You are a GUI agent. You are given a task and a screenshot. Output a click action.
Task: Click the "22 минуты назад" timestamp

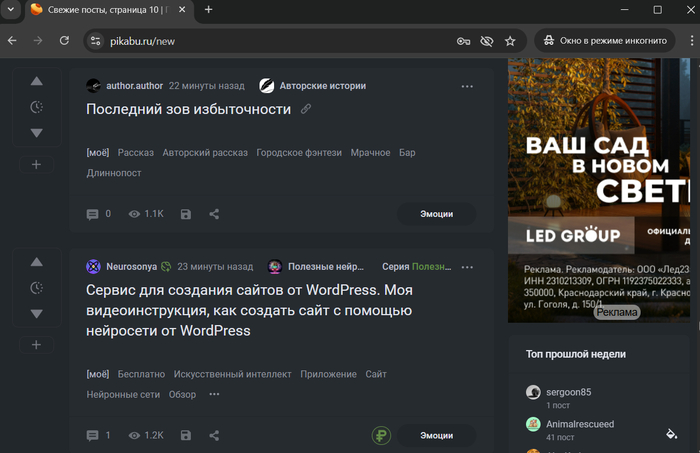pyautogui.click(x=207, y=86)
